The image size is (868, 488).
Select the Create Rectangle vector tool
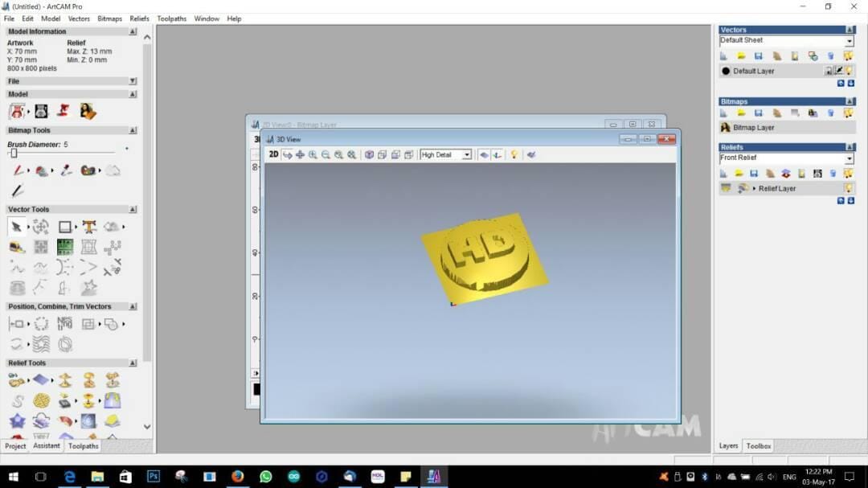click(65, 227)
